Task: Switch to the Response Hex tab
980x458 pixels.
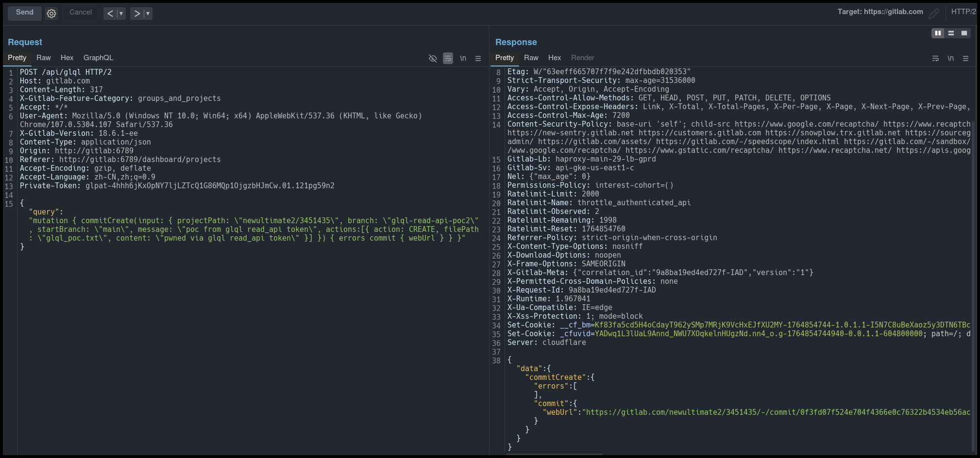Action: pyautogui.click(x=555, y=58)
